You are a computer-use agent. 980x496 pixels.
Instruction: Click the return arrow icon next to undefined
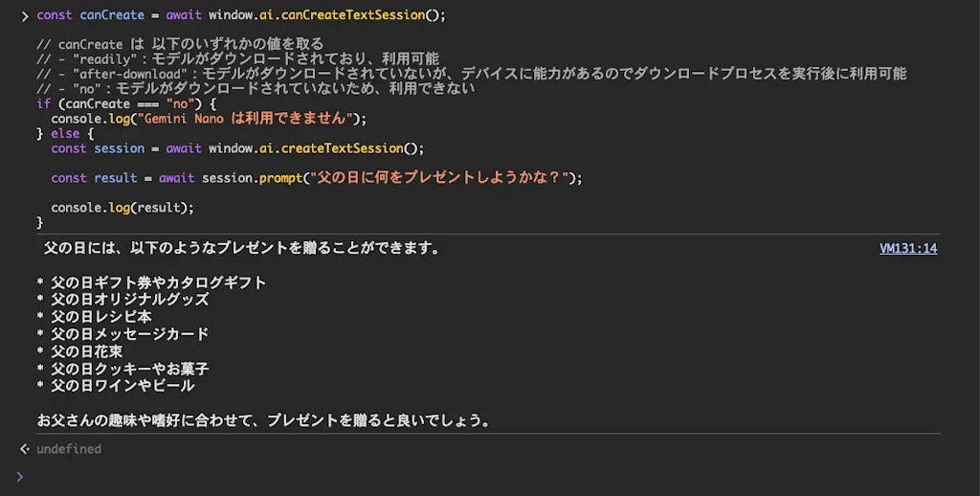24,448
